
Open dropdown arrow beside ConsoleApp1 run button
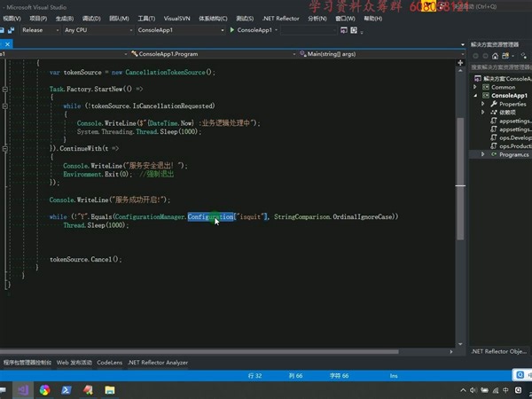pos(276,30)
